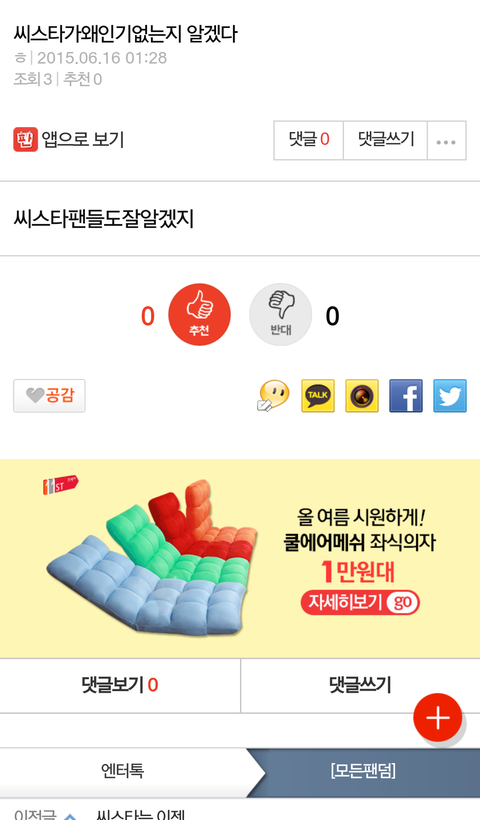Viewport: 480px width, 820px height.
Task: Select the [모든팬덤] tab
Action: pos(363,771)
